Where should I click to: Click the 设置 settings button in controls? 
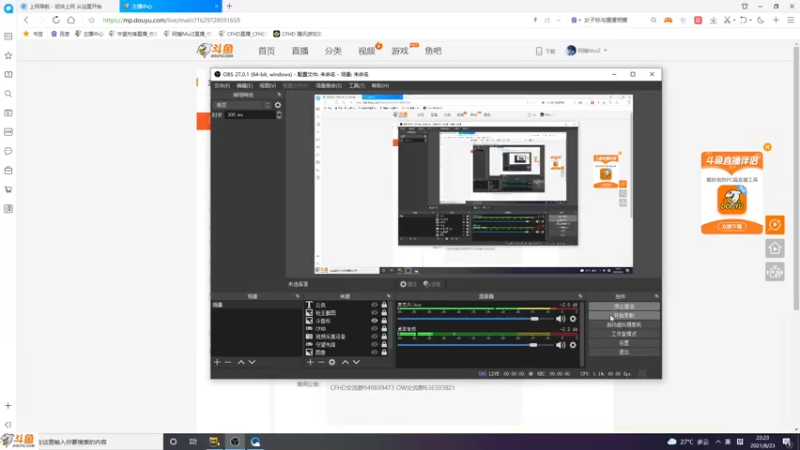(x=624, y=343)
